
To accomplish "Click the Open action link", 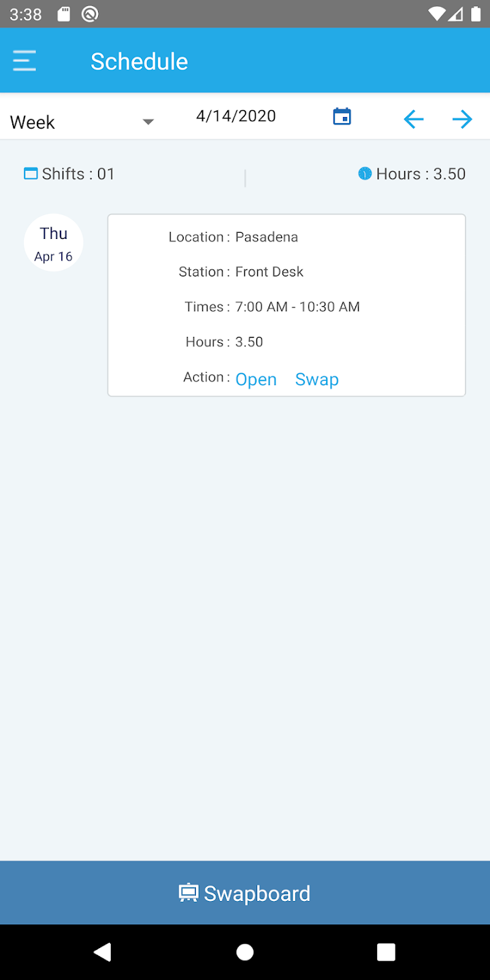I will [256, 379].
